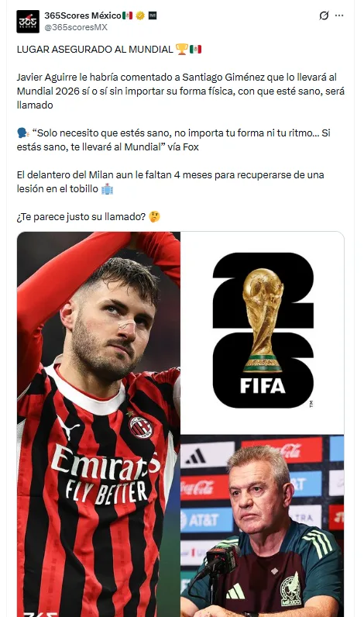The width and height of the screenshot is (364, 617).
Task: Open the FIFA 26 World Cup logo image
Action: (263, 333)
